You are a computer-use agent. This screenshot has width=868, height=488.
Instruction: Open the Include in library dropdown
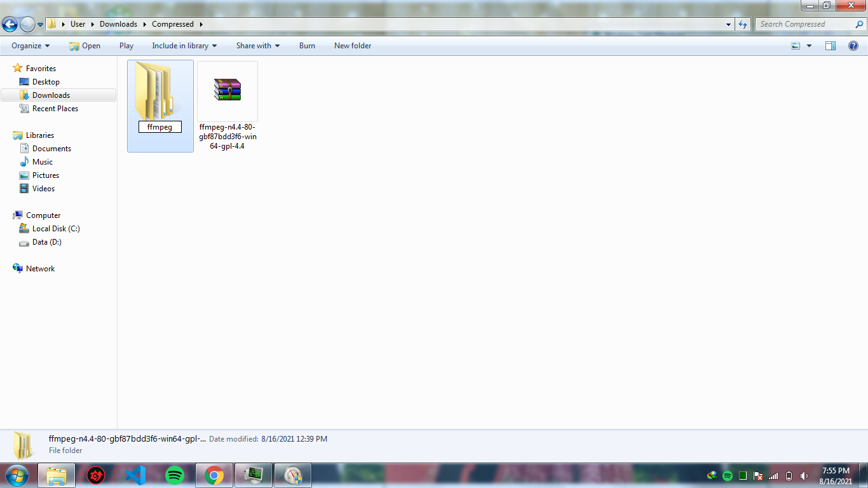point(184,46)
